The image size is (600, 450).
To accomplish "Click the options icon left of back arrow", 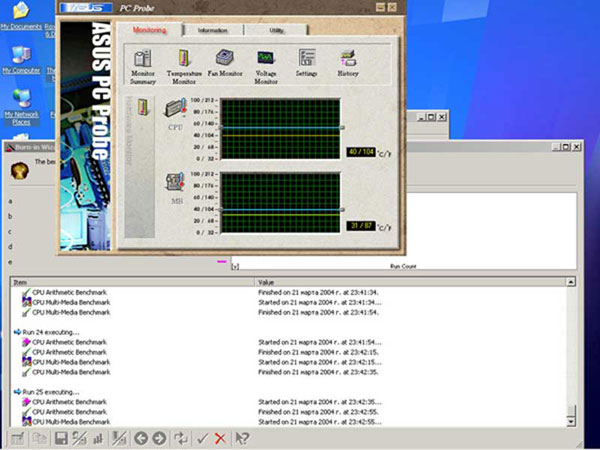I will click(x=119, y=438).
